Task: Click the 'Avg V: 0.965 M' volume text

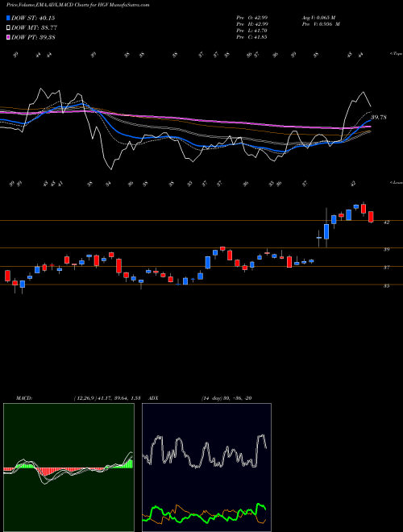Action: [x=318, y=17]
